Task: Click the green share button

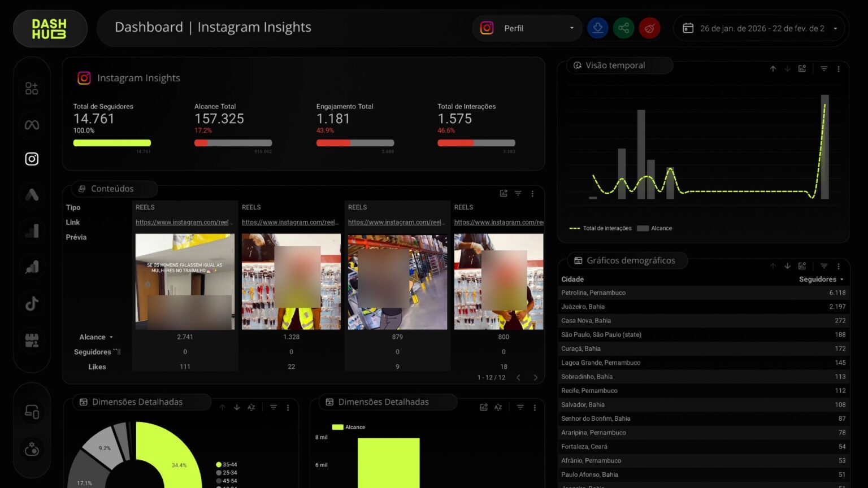Action: click(x=623, y=28)
